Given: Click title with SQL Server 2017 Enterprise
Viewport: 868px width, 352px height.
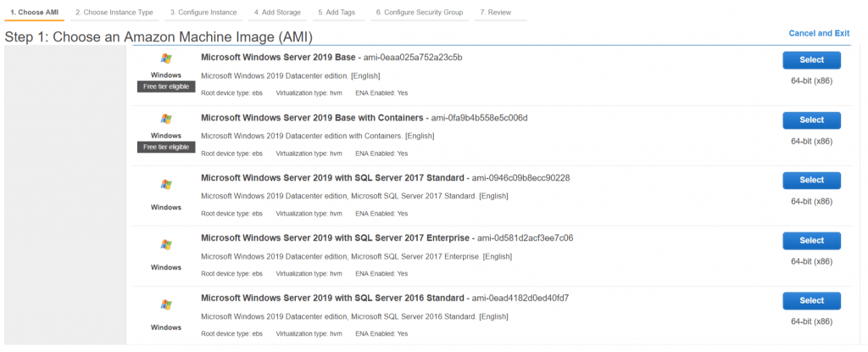Looking at the screenshot, I should pos(335,237).
